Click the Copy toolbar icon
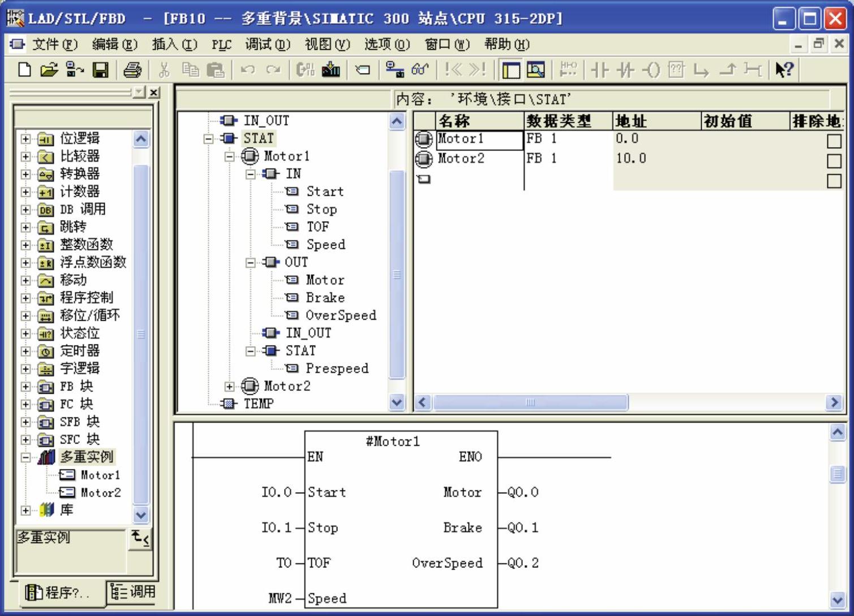This screenshot has height=616, width=854. click(191, 70)
